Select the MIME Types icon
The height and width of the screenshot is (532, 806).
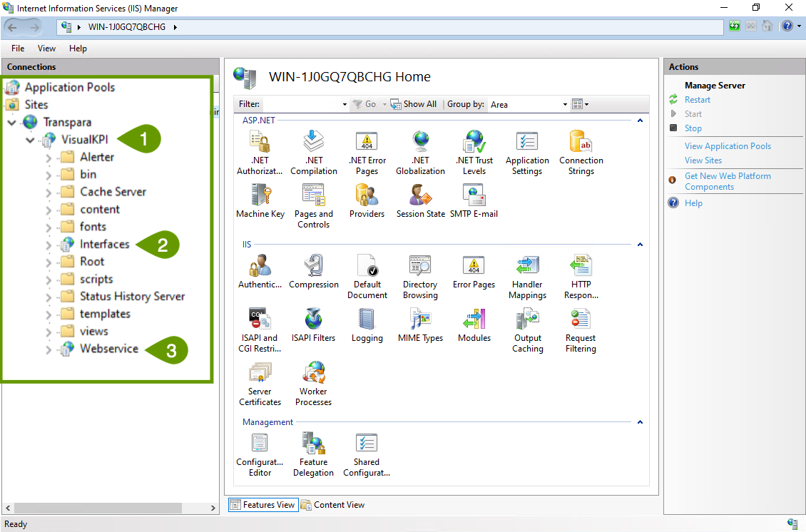pos(420,321)
